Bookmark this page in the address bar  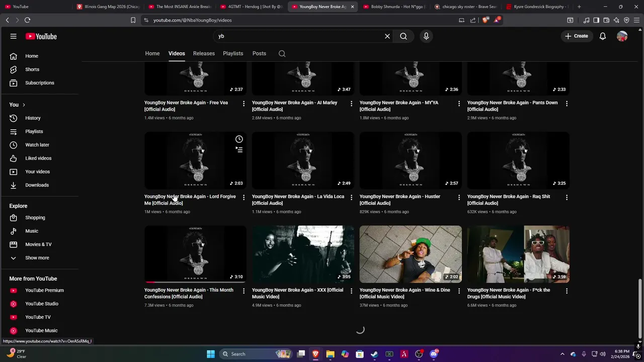click(x=133, y=20)
